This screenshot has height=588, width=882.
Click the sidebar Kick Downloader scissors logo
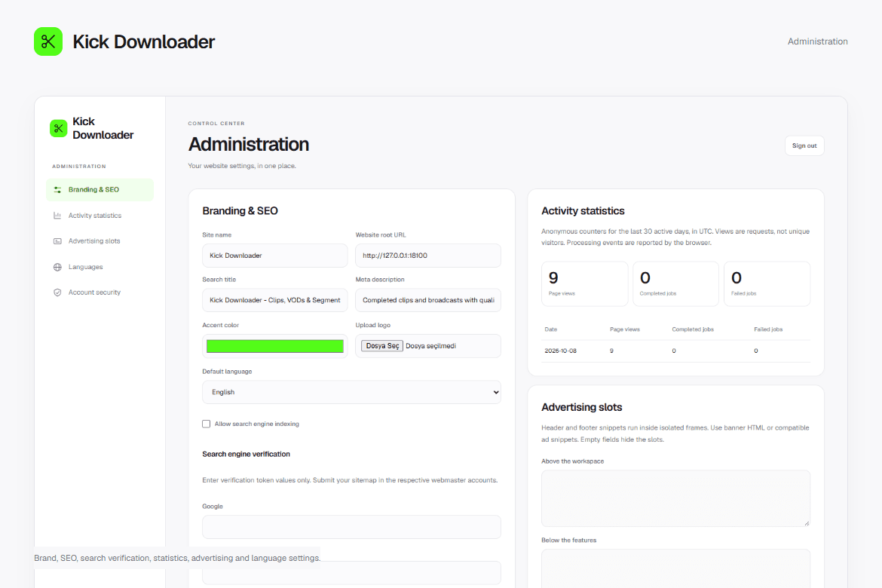[x=59, y=128]
